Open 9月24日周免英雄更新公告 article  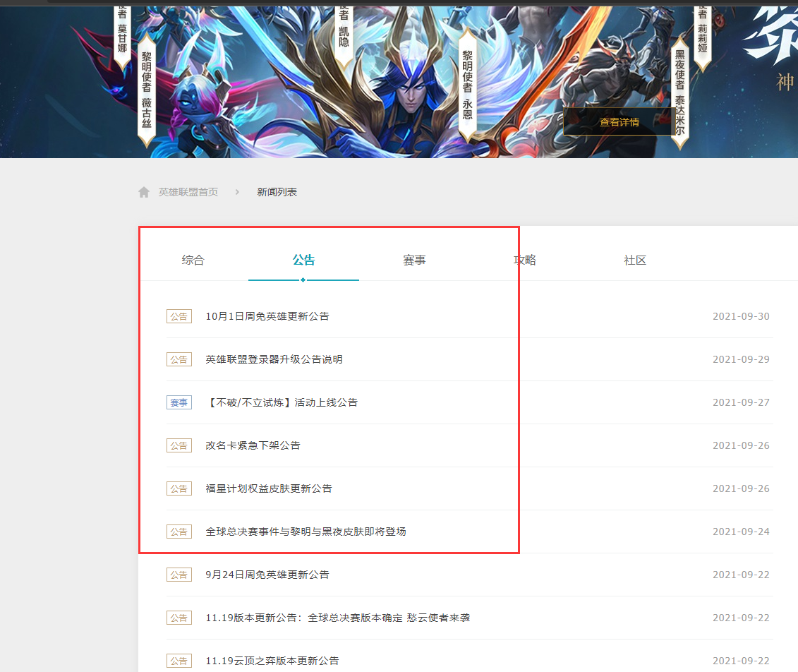[267, 575]
